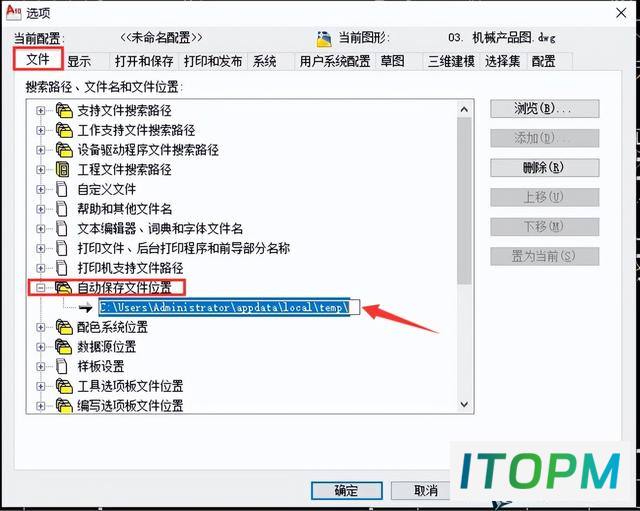The height and width of the screenshot is (511, 640).
Task: Click the folder icon next to 数据源位置
Action: coord(64,347)
